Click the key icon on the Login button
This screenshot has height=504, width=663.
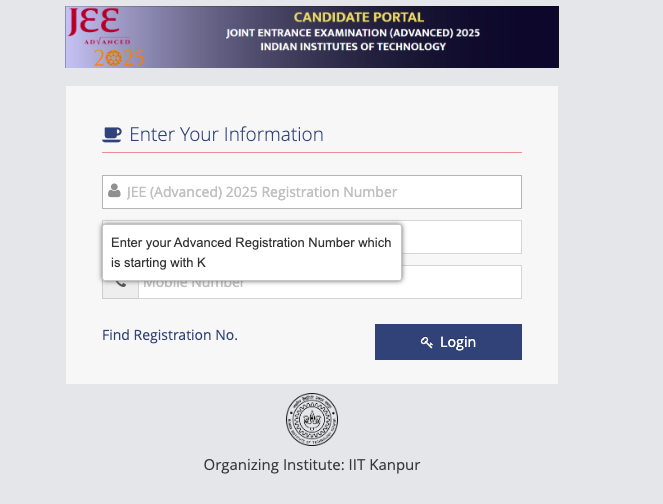[427, 342]
